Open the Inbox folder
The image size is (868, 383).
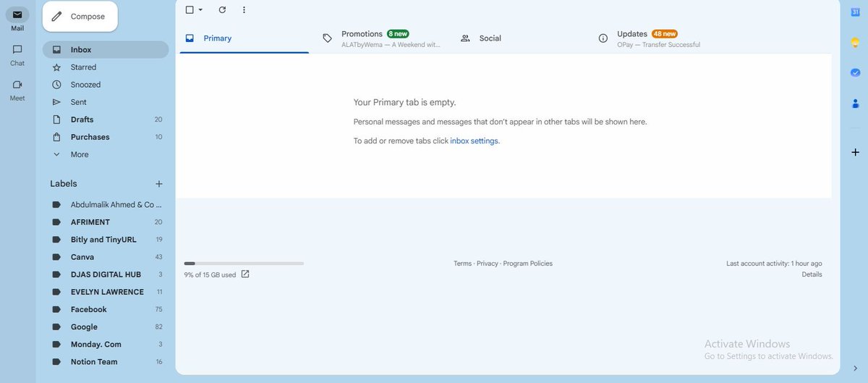tap(106, 50)
